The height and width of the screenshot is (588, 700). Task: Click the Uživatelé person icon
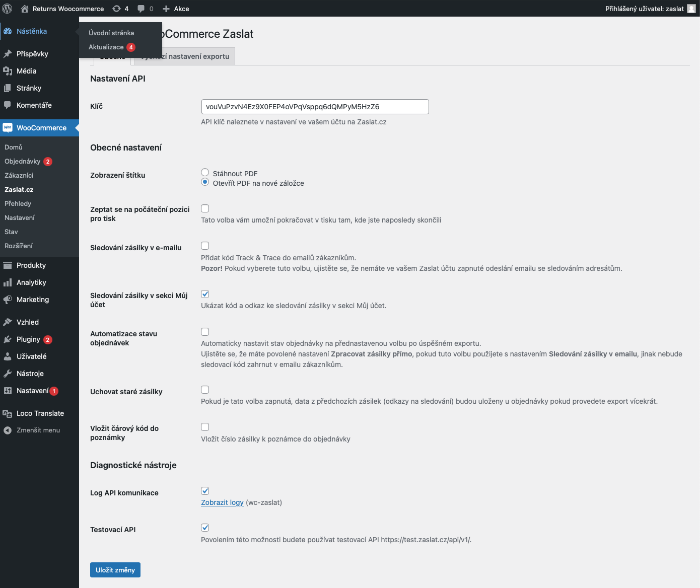8,356
